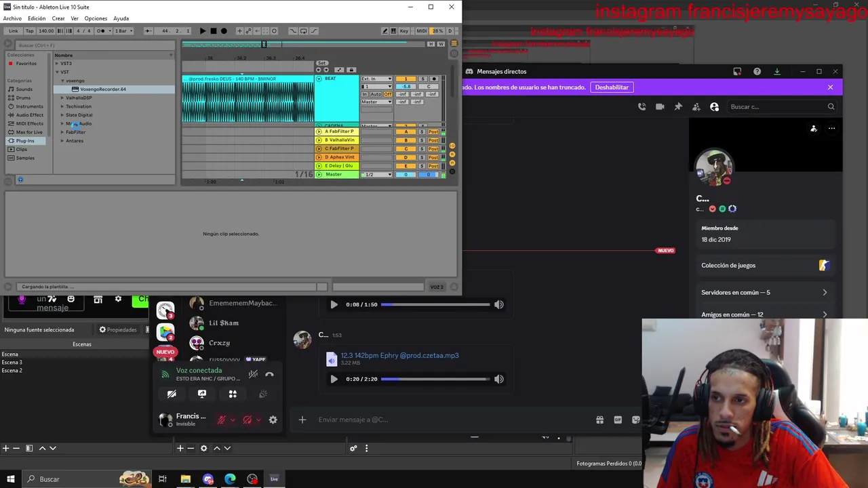The image size is (868, 488).
Task: Start playback in Ableton transport
Action: (x=202, y=30)
